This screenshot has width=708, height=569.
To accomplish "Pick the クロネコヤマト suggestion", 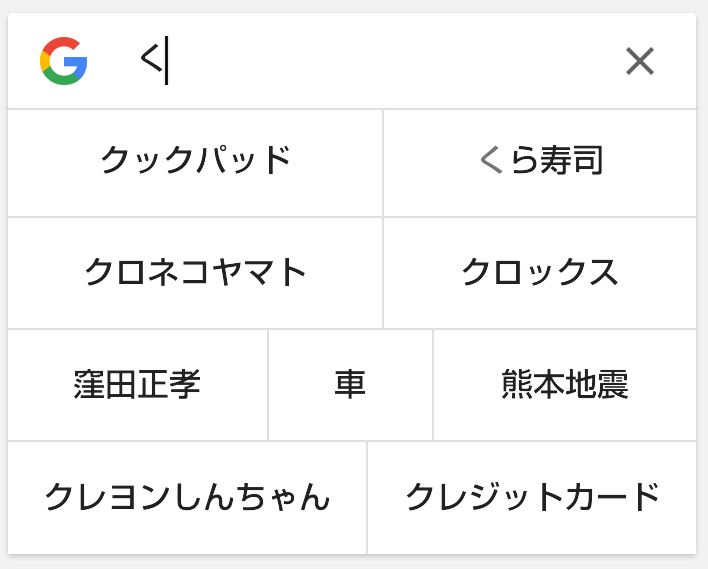I will pos(195,273).
